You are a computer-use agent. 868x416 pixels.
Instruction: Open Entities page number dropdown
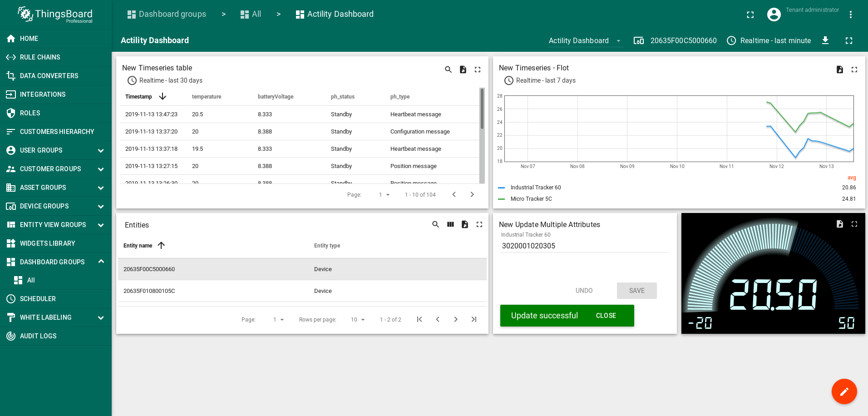click(278, 320)
